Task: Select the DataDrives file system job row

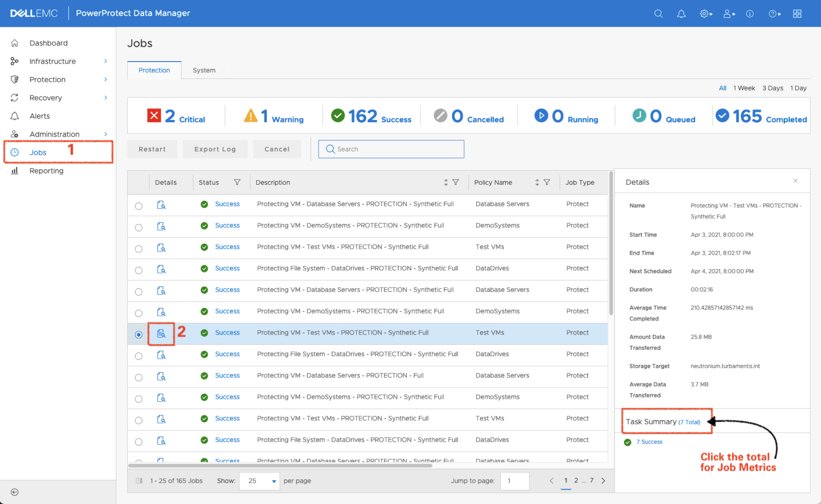Action: point(139,269)
